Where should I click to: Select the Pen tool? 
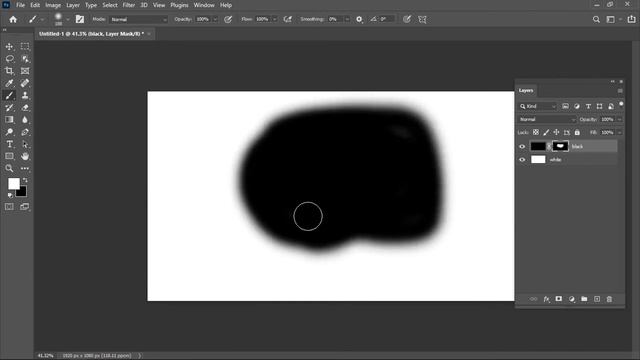[x=25, y=132]
